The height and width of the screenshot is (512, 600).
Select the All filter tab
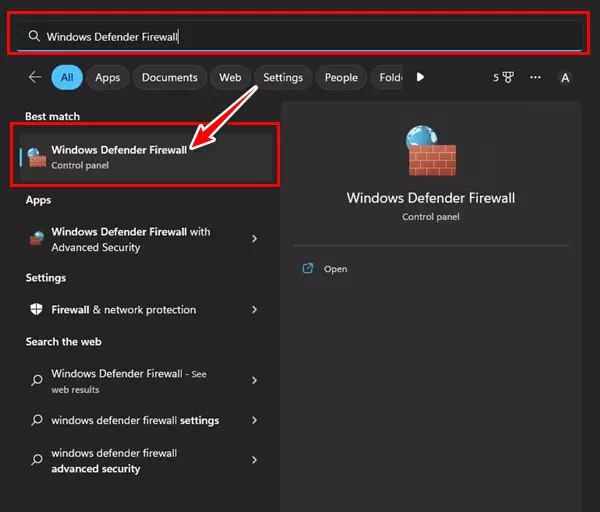[x=67, y=77]
